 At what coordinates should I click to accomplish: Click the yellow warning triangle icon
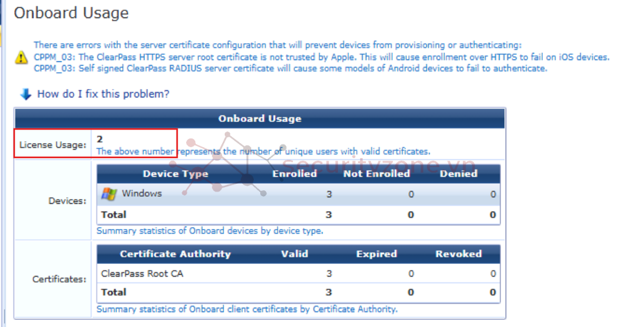(21, 57)
